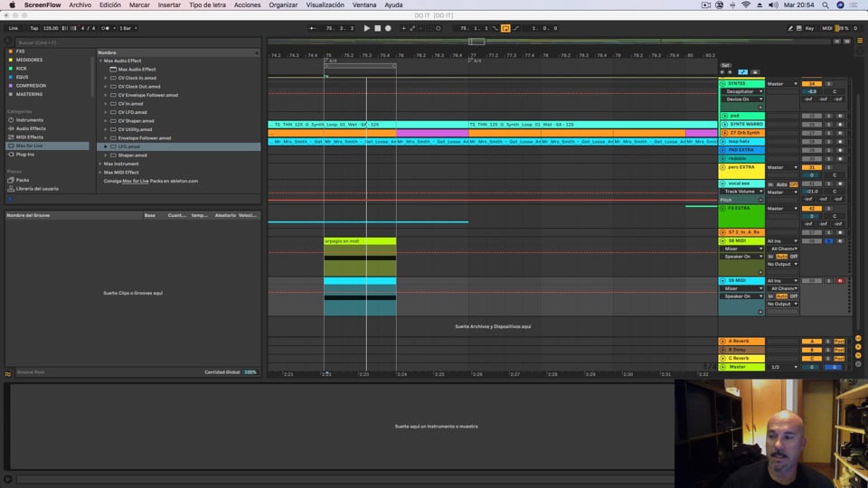Arm the 59 MIDI track
The width and height of the screenshot is (868, 488).
coord(840,281)
